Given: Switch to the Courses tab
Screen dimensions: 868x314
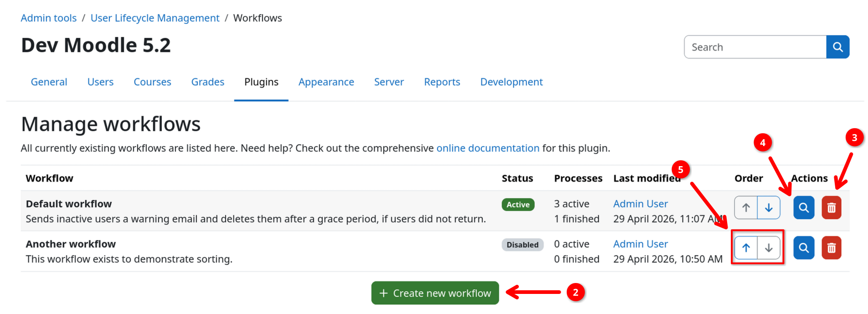Looking at the screenshot, I should pyautogui.click(x=152, y=82).
